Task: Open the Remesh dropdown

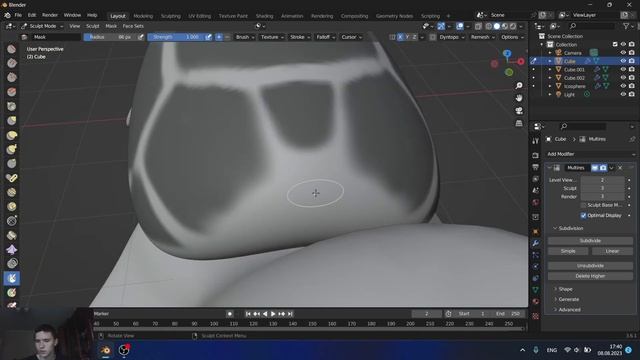Action: point(482,37)
